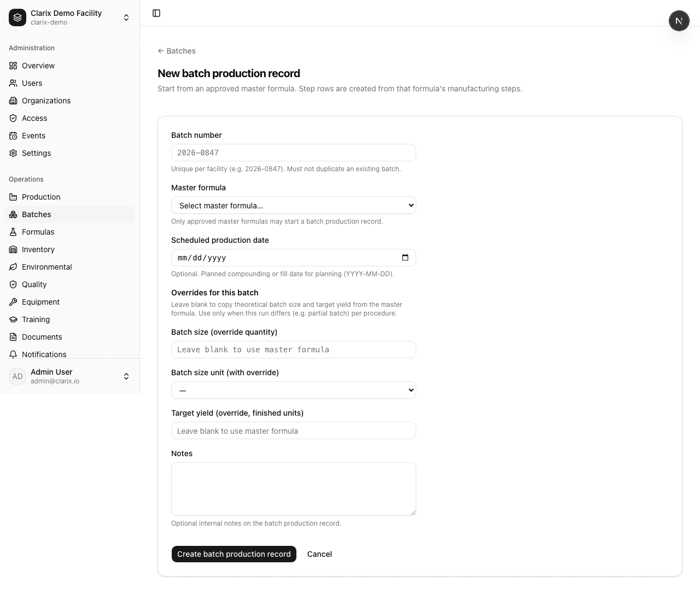Click the Settings gear icon
This screenshot has height=594, width=700.
point(13,153)
